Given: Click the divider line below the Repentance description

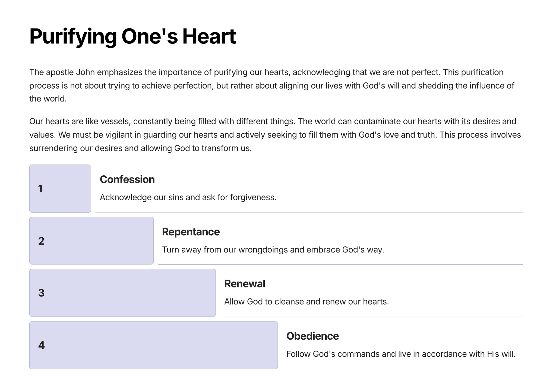Looking at the screenshot, I should click(340, 264).
